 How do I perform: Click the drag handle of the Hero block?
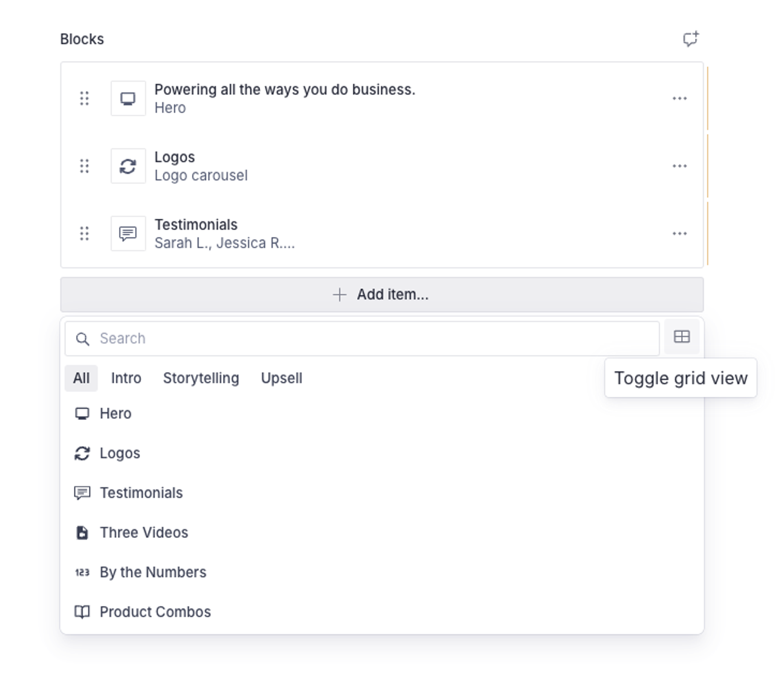(x=85, y=98)
